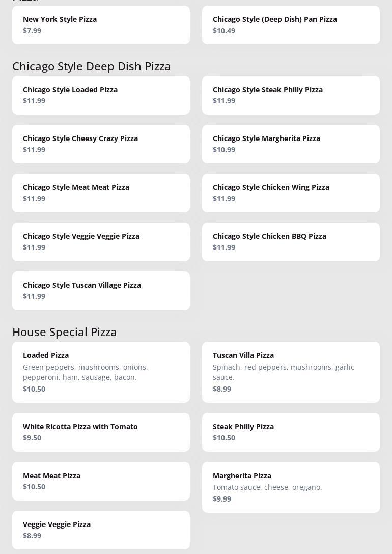Choose Chicago Style Chicken Wing Pizza

pyautogui.click(x=291, y=193)
